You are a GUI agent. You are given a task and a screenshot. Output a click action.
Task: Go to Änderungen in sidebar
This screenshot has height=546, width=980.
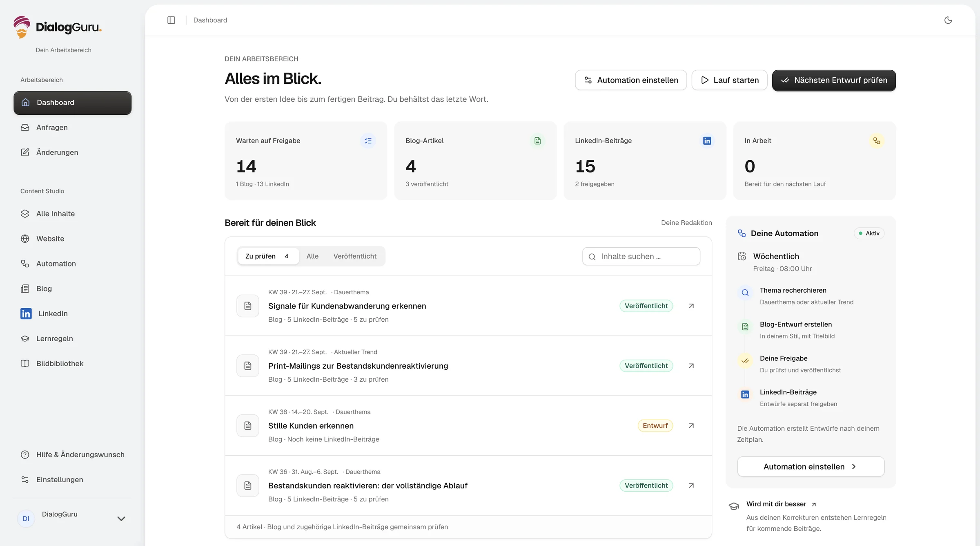[x=72, y=152]
